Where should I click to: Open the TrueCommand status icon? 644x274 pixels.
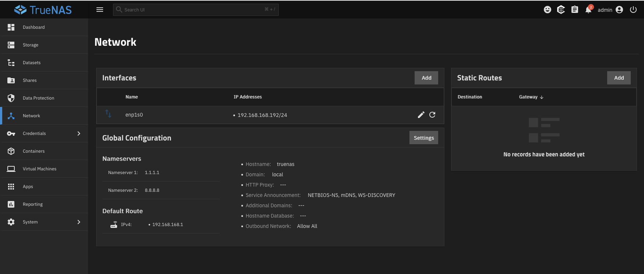coord(561,10)
